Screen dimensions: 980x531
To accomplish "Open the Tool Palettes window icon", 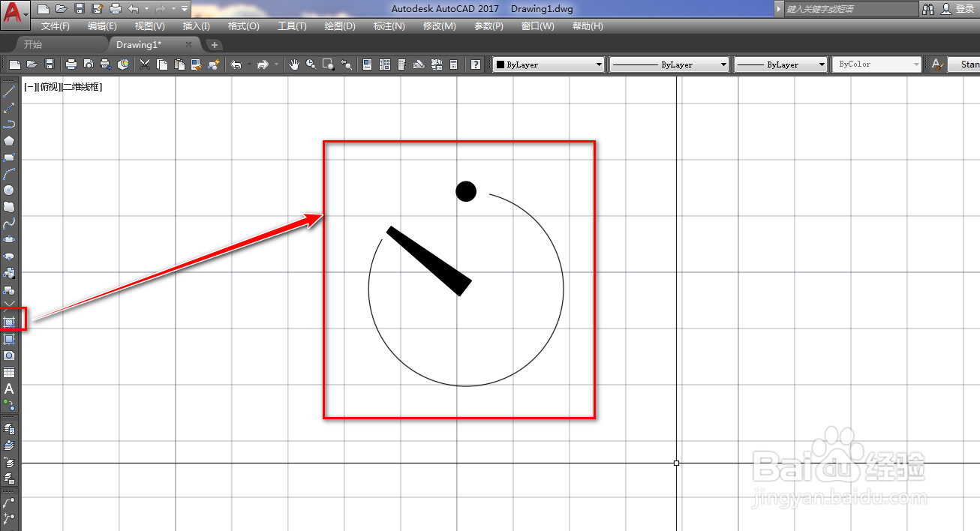I will [x=402, y=64].
